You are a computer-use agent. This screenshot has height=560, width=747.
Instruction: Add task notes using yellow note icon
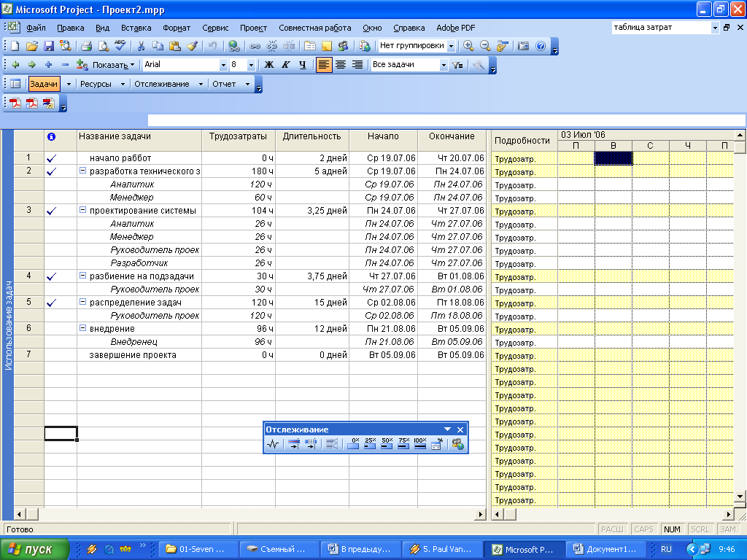pos(326,46)
